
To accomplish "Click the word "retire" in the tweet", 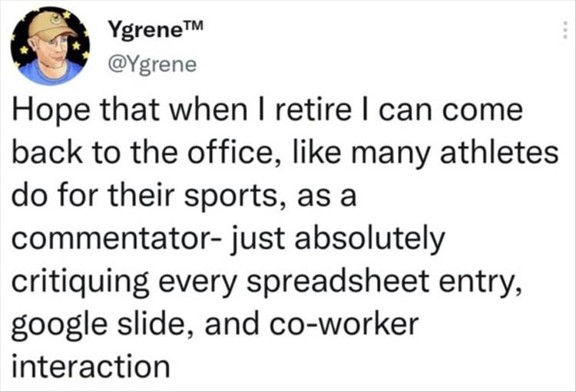I will 313,110.
